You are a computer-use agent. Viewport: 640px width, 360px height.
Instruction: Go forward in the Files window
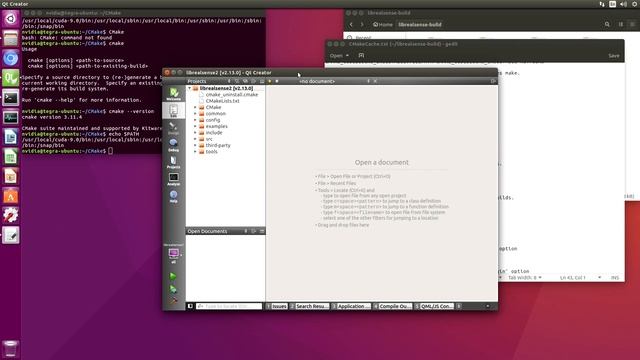point(362,24)
